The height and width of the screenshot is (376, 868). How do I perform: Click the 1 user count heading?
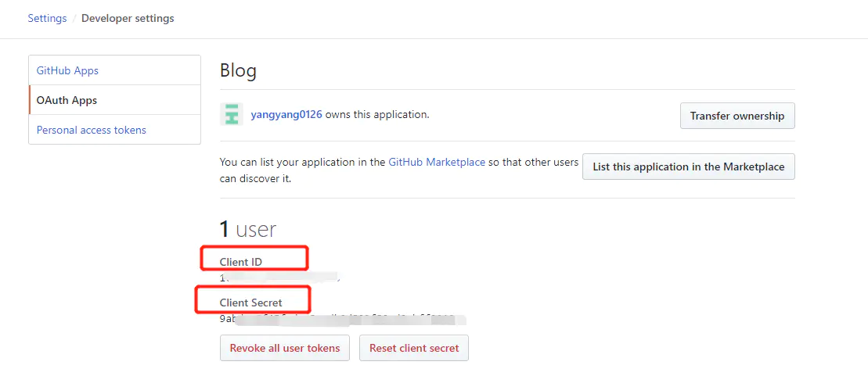(x=248, y=229)
